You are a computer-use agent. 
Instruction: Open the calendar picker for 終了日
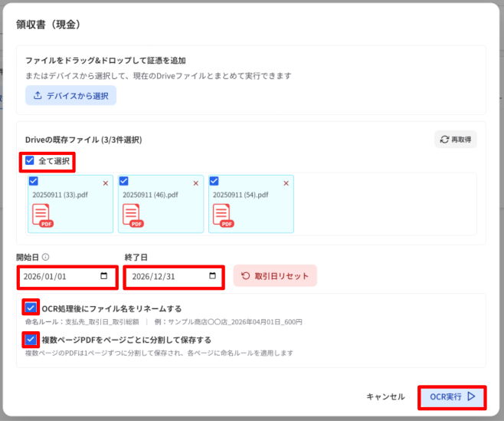pyautogui.click(x=212, y=276)
